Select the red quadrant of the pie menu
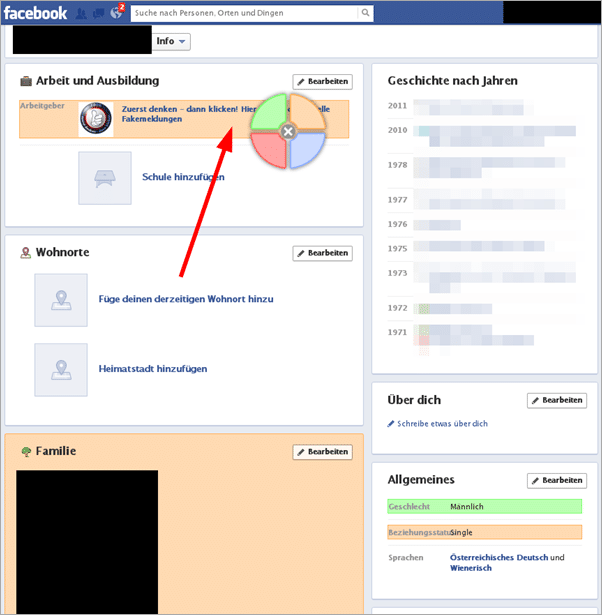This screenshot has height=615, width=602. (x=271, y=149)
